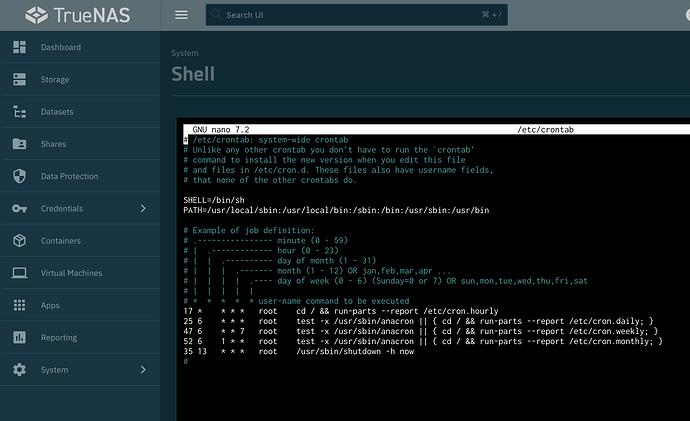Click the 'minute (0 - 59)' comment line
This screenshot has height=421, width=690.
266,241
